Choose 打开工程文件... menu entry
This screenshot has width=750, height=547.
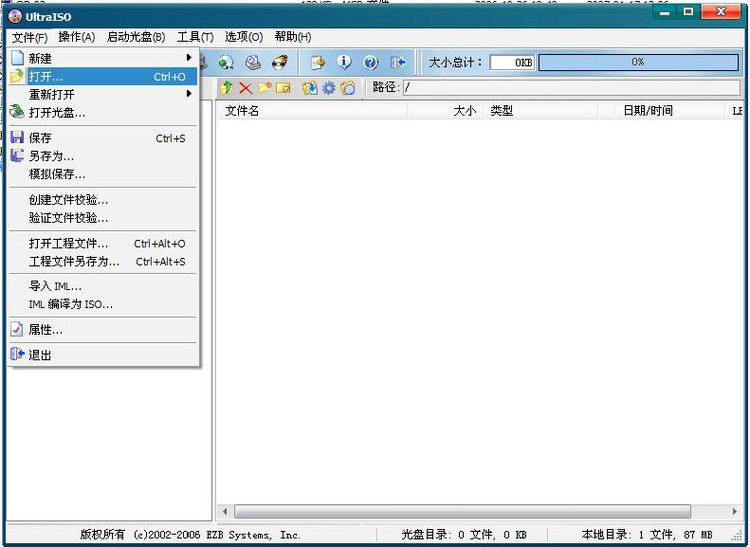[102, 243]
